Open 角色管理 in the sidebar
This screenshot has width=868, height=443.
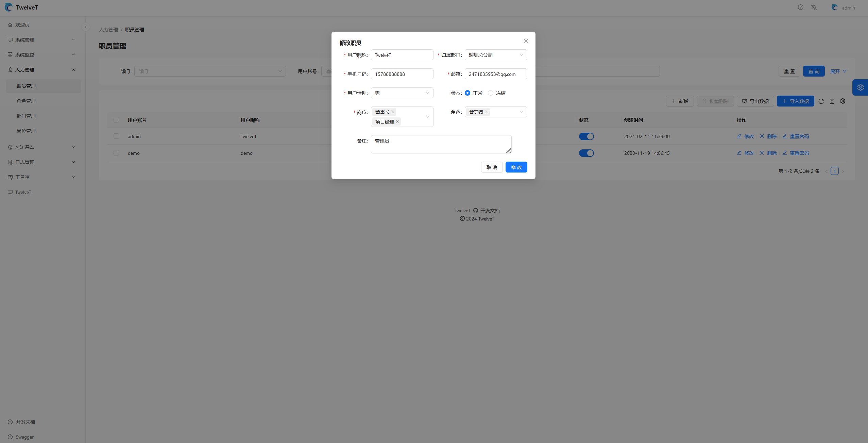tap(26, 101)
